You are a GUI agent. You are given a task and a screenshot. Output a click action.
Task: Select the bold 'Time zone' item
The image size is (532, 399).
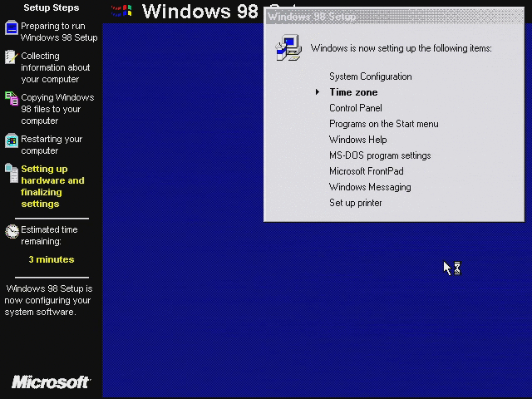(353, 92)
